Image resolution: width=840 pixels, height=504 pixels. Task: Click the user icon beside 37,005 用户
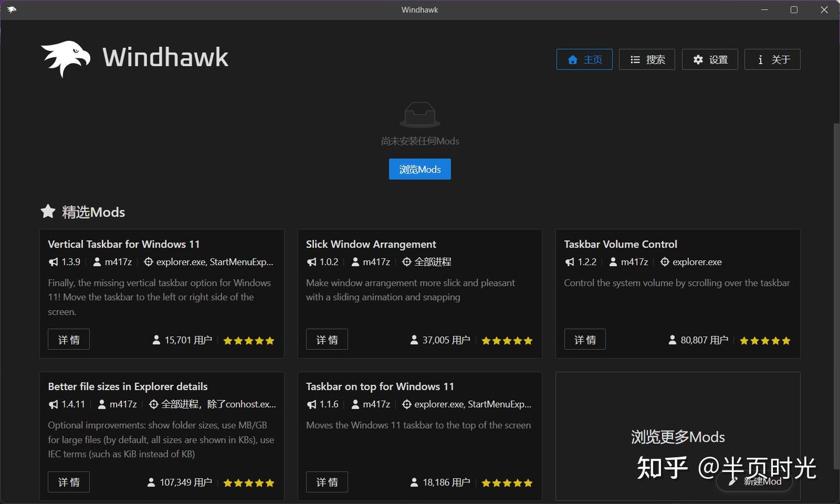pyautogui.click(x=414, y=340)
